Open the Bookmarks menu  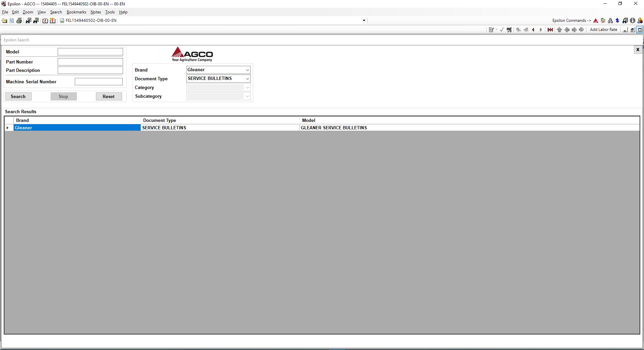pyautogui.click(x=76, y=12)
